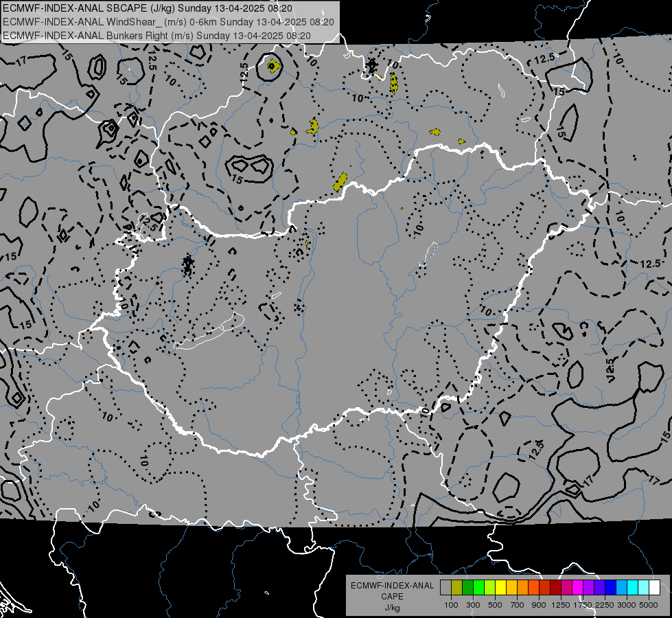Select the bright magenta legend swatch
The height and width of the screenshot is (618, 672).
(578, 587)
